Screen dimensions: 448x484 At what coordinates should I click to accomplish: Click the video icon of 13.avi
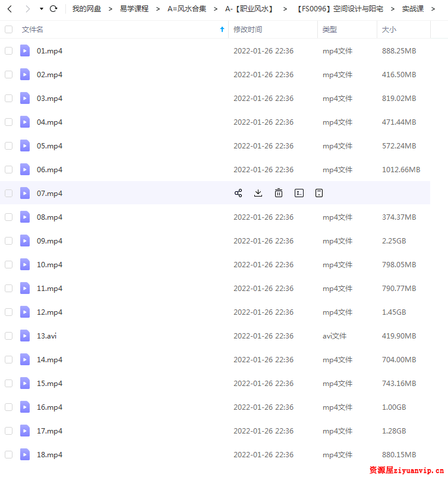click(x=25, y=336)
